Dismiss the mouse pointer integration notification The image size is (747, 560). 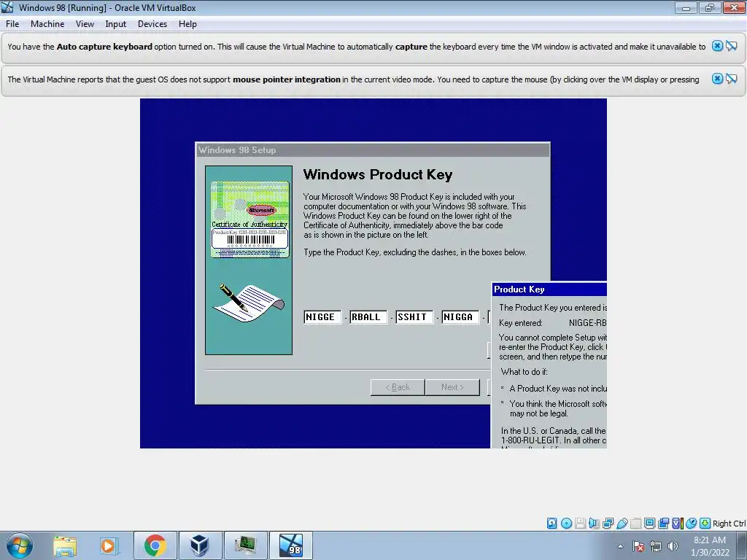[717, 79]
